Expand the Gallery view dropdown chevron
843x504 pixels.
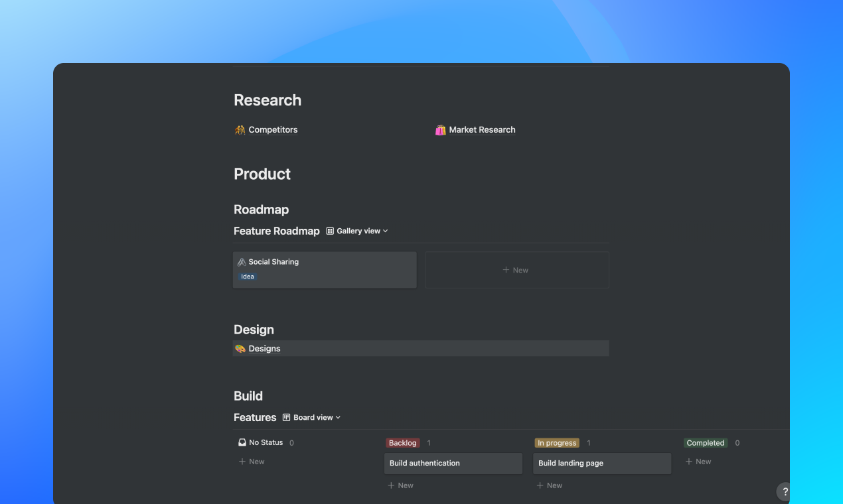point(384,231)
